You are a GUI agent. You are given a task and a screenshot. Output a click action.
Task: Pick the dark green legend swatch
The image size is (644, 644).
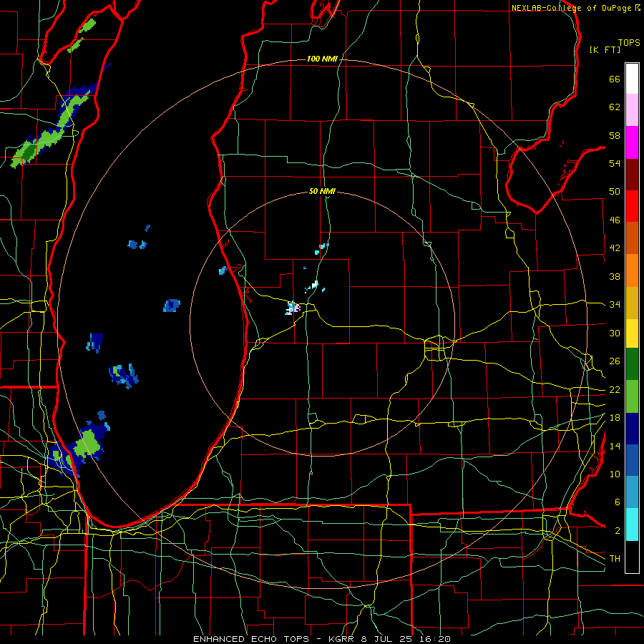click(x=632, y=364)
